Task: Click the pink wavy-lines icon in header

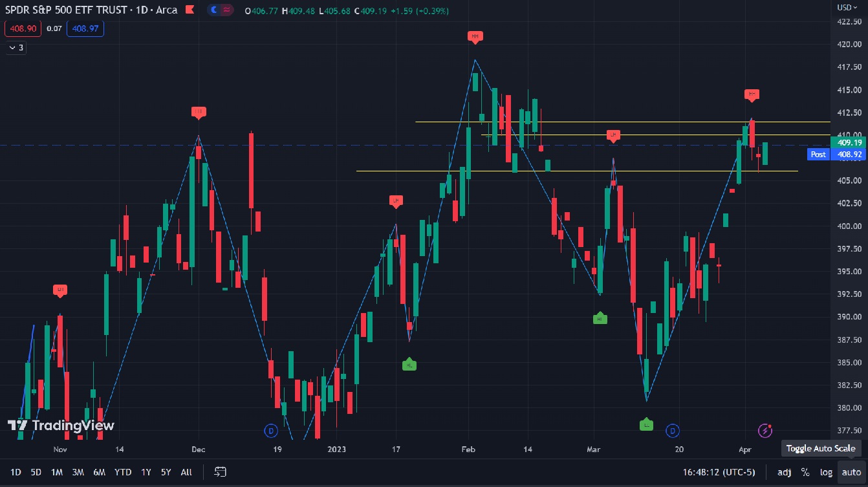Action: point(226,10)
